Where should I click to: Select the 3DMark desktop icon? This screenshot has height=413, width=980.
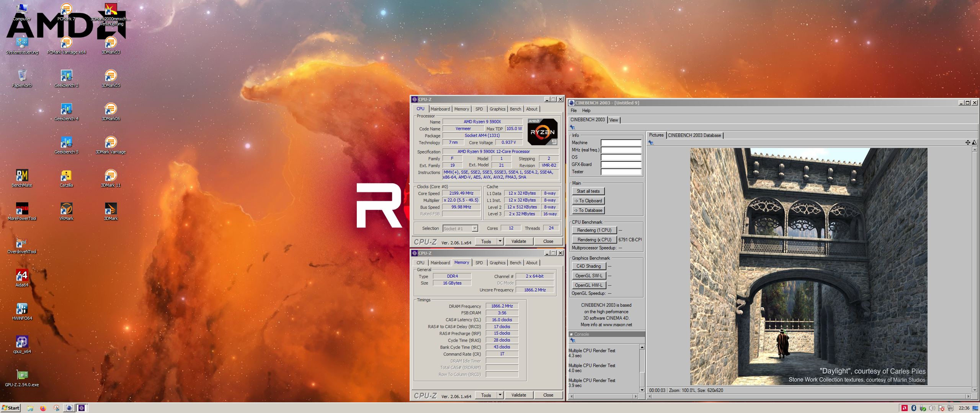[111, 211]
